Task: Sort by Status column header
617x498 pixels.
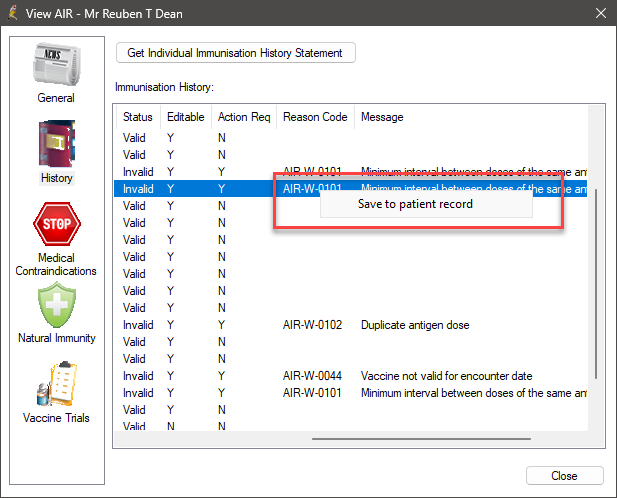Action: (137, 117)
